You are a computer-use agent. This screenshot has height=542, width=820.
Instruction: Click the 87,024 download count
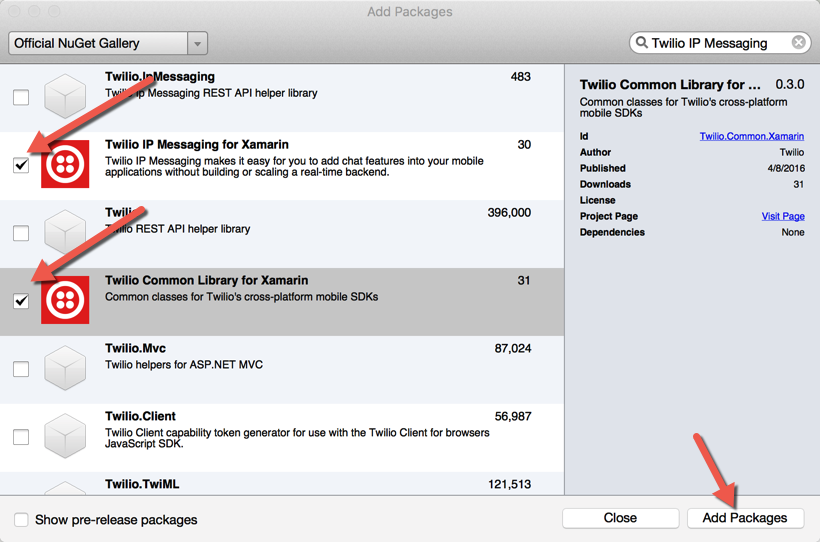click(512, 348)
